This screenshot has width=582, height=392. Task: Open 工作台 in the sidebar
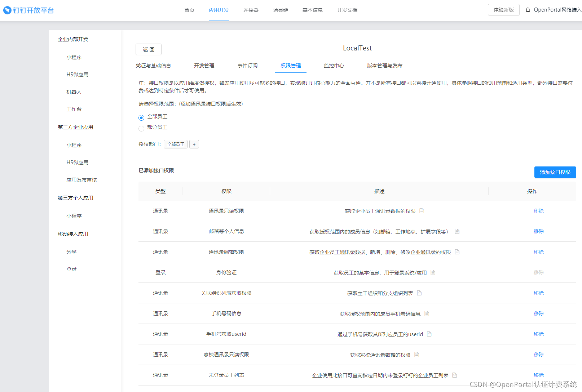74,109
